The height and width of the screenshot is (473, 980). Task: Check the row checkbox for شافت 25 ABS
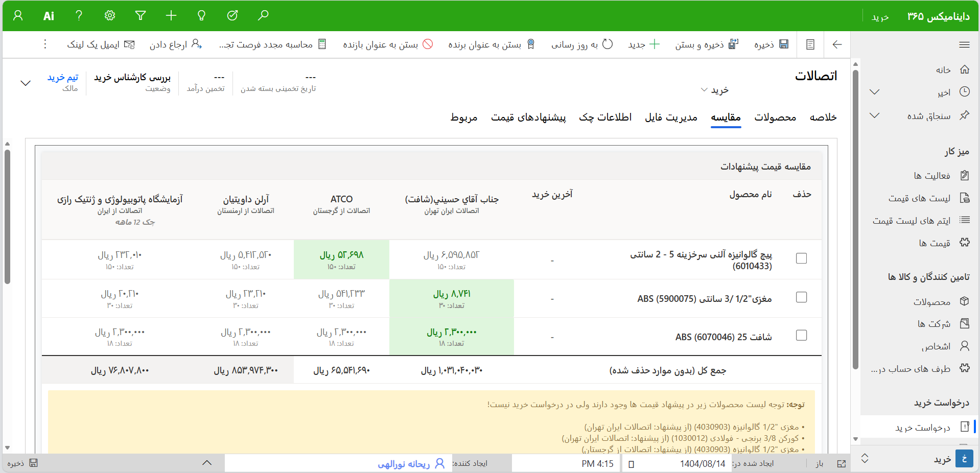click(x=802, y=336)
